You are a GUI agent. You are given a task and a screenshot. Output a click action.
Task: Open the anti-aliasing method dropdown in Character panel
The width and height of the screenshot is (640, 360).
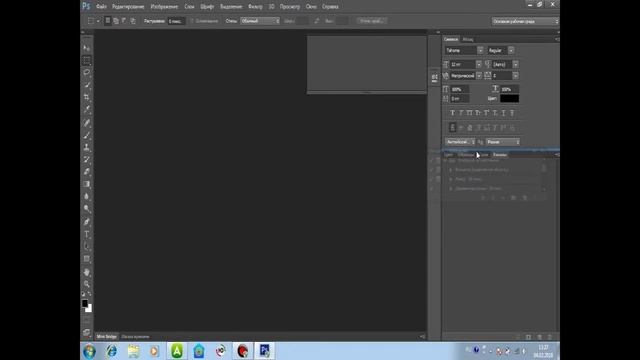(503, 142)
